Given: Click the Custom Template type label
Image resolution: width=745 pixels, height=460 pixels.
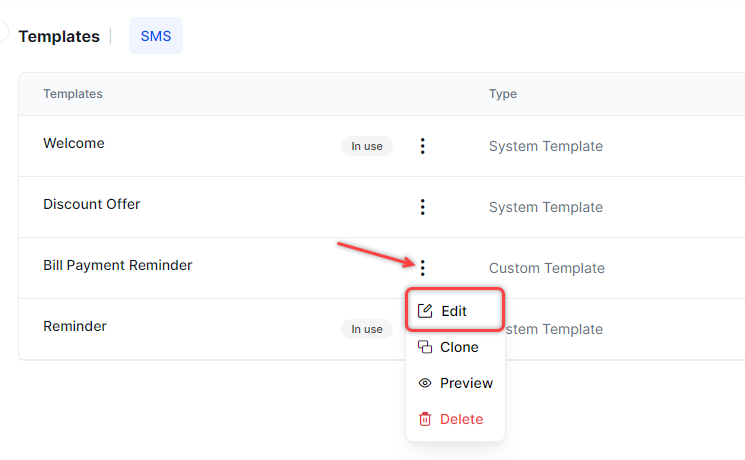Looking at the screenshot, I should [546, 268].
